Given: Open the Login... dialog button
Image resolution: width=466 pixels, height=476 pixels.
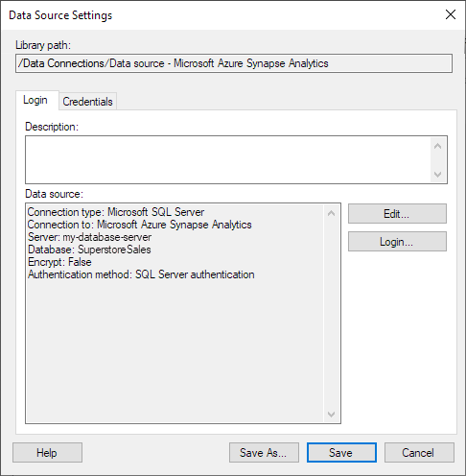Looking at the screenshot, I should 397,242.
